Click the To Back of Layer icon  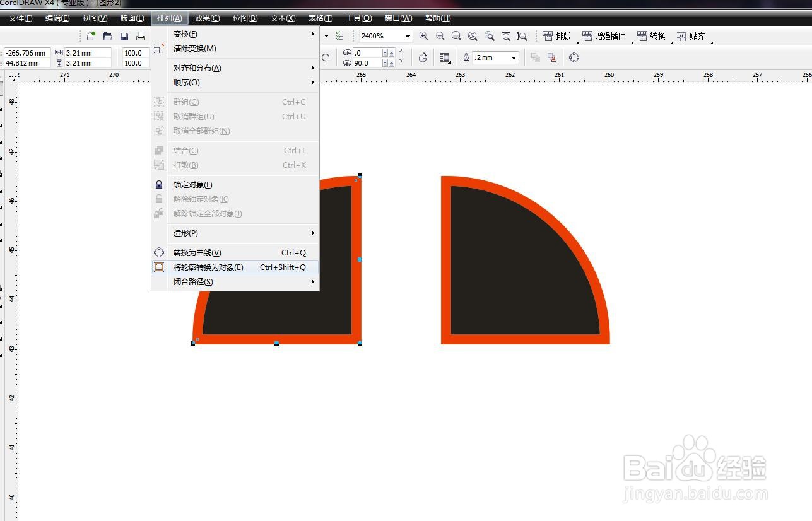[552, 57]
